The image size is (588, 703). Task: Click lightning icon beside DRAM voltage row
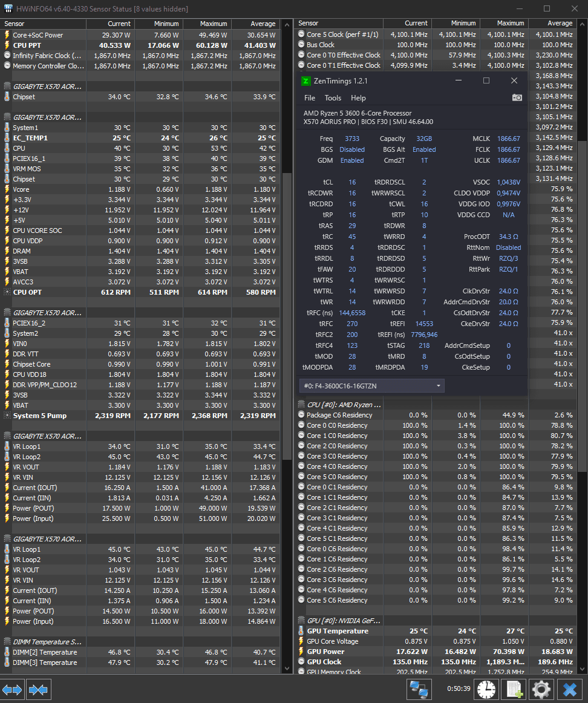click(x=7, y=251)
